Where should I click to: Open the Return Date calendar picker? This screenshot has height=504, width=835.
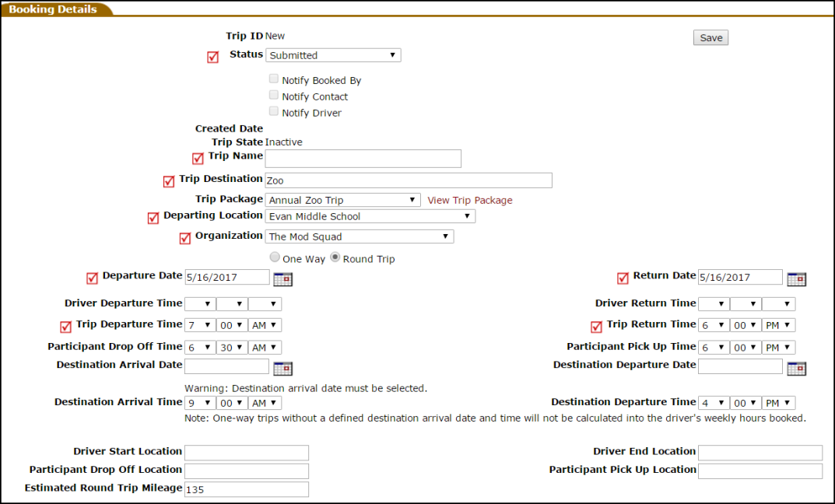797,279
